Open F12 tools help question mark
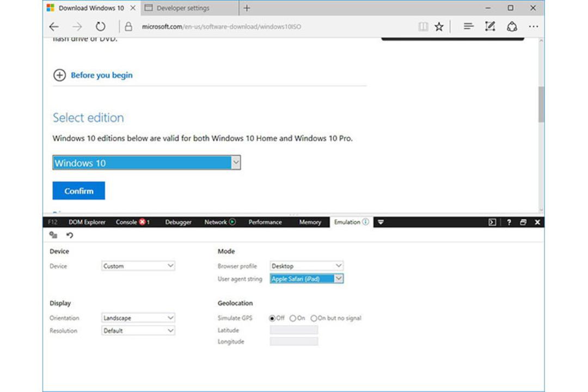Image resolution: width=588 pixels, height=392 pixels. pos(509,222)
